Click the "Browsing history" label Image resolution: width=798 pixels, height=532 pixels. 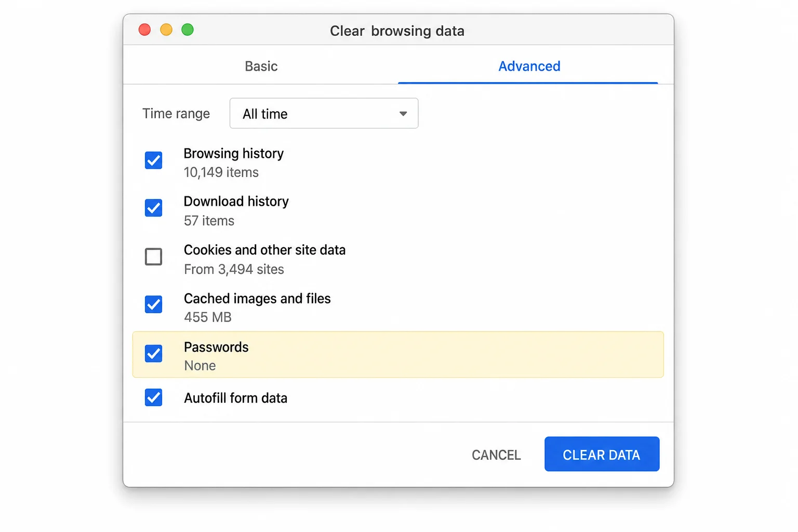pyautogui.click(x=234, y=153)
